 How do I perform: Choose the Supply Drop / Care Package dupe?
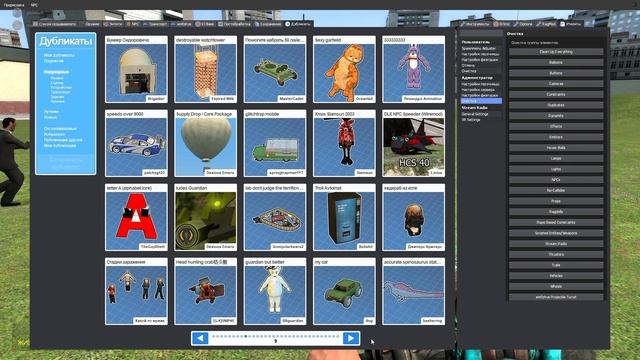click(x=205, y=143)
